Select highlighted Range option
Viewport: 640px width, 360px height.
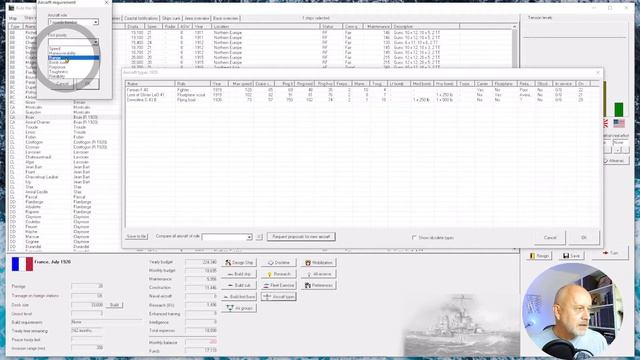[73, 58]
